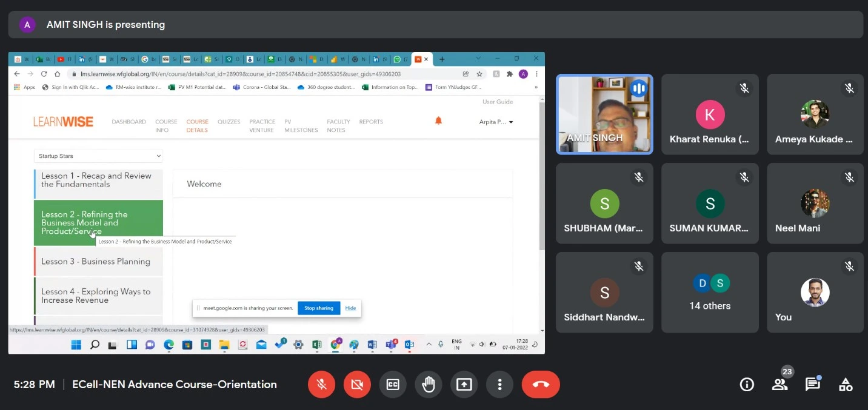Click browser home icon in shared screen
The image size is (868, 410).
[x=58, y=74]
